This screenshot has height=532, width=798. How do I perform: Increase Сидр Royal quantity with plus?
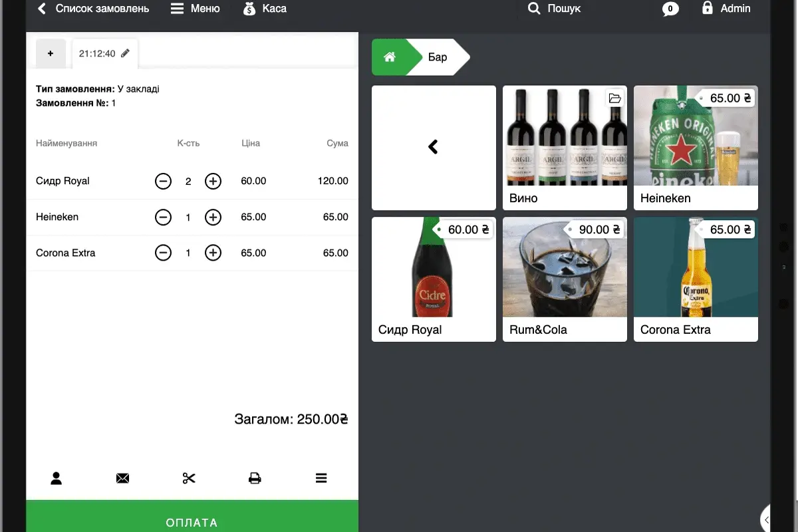coord(213,181)
